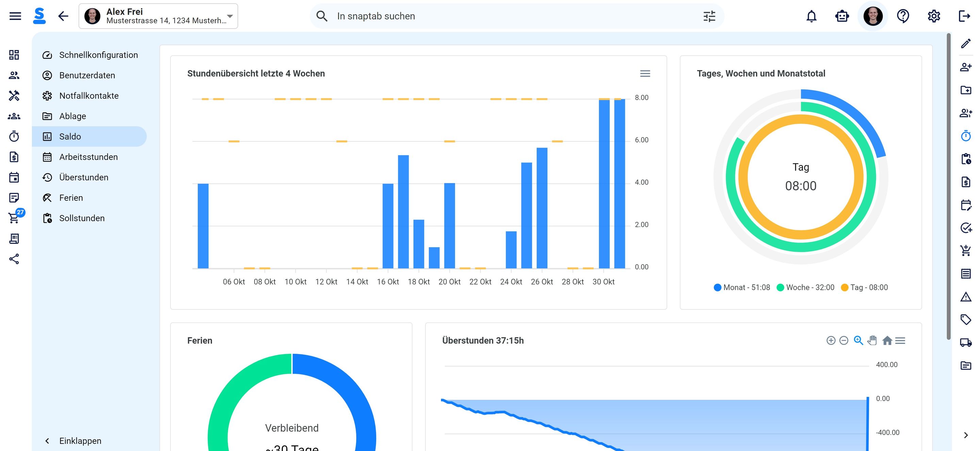Open Ferien menu item
This screenshot has height=451, width=980.
[89, 197]
